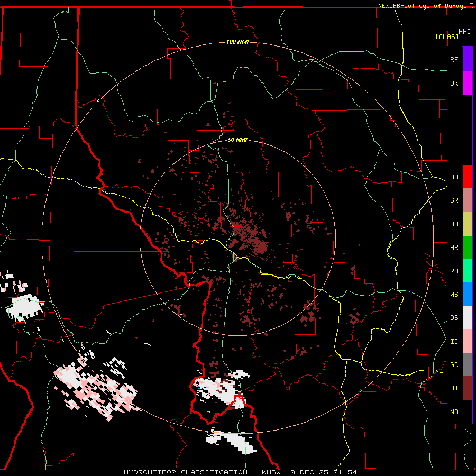Screen dimensions: 476x476
Task: Click the IC legend label
Action: 454,342
